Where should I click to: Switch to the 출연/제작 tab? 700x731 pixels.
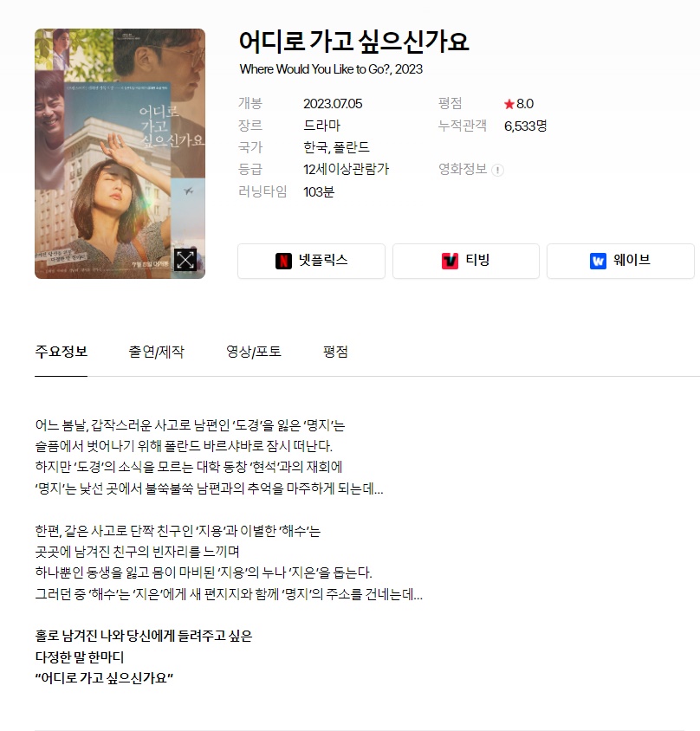(x=156, y=352)
